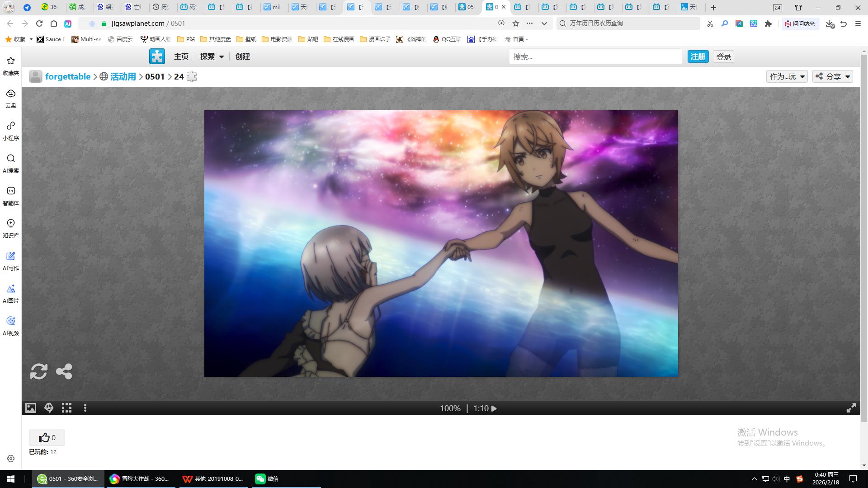Viewport: 868px width, 488px height.
Task: Expand the 分享 share dropdown
Action: pyautogui.click(x=833, y=76)
